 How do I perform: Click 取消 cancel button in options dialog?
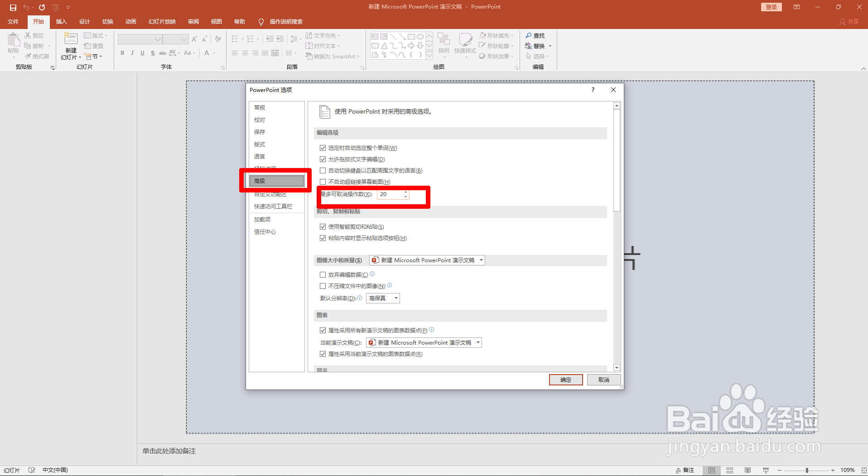click(604, 380)
